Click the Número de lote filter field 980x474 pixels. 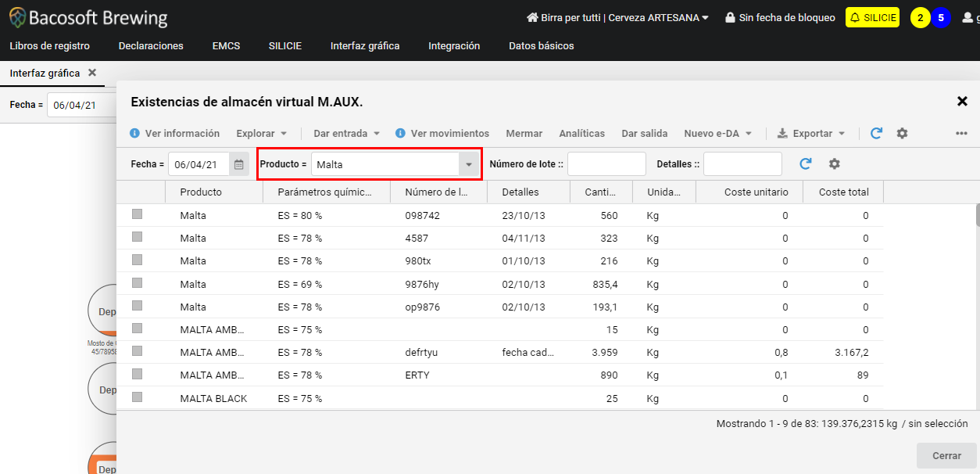coord(606,164)
